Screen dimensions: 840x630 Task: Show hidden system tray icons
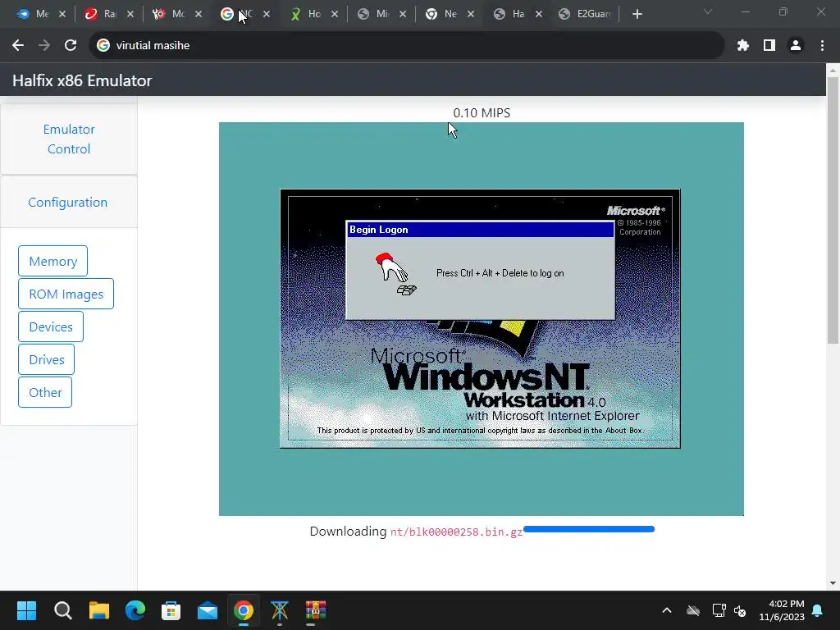pyautogui.click(x=667, y=610)
